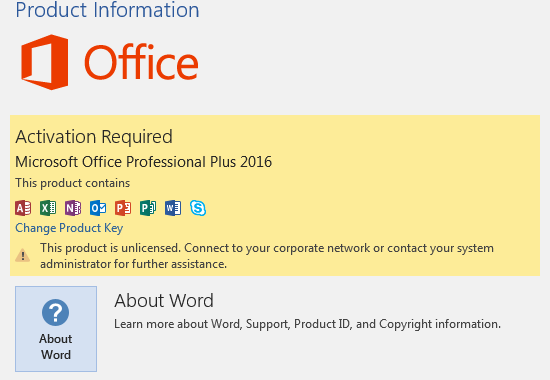The width and height of the screenshot is (550, 380).
Task: Click Microsoft Office Professional Plus 2016 text
Action: (143, 162)
